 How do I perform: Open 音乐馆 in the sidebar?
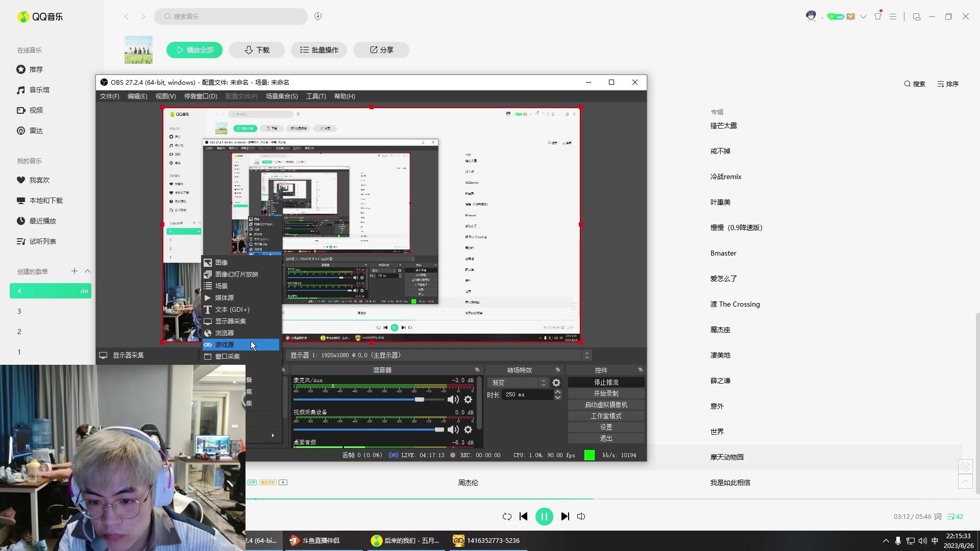pyautogui.click(x=33, y=90)
